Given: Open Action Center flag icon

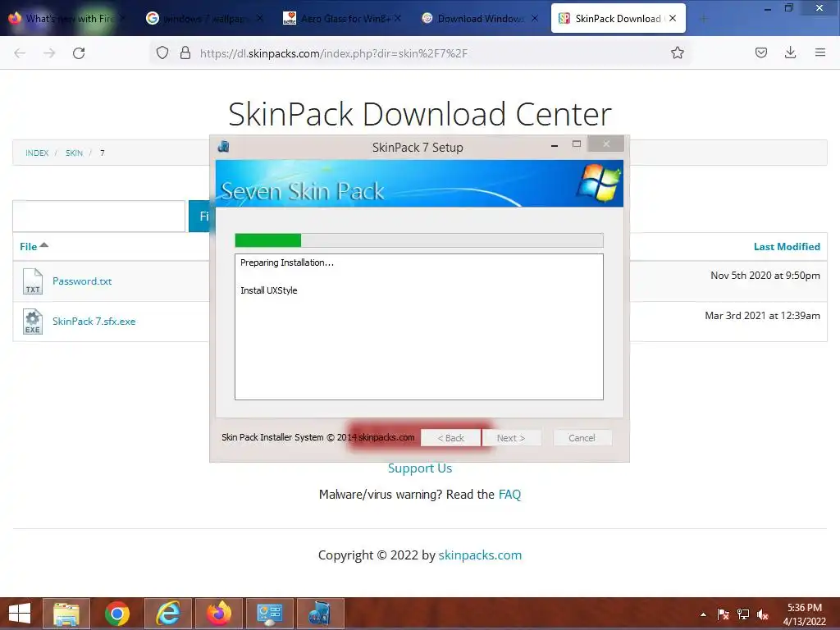Looking at the screenshot, I should click(724, 614).
